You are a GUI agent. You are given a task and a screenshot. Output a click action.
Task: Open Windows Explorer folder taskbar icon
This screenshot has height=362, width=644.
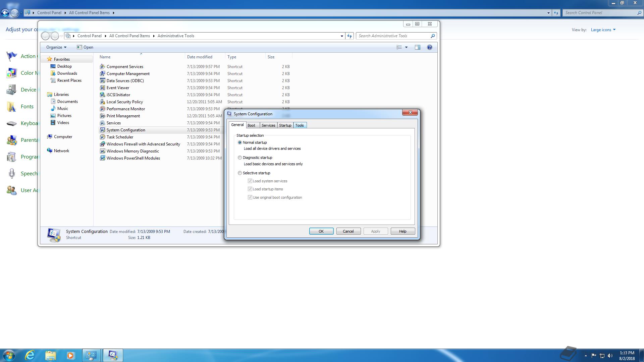pyautogui.click(x=50, y=355)
